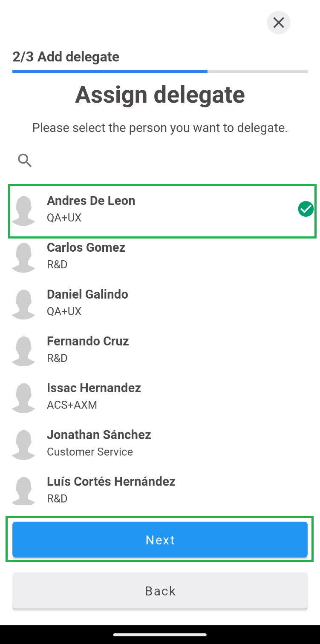Click Carlos Gomez's avatar icon
Screen dimensions: 320x644
pyautogui.click(x=23, y=258)
